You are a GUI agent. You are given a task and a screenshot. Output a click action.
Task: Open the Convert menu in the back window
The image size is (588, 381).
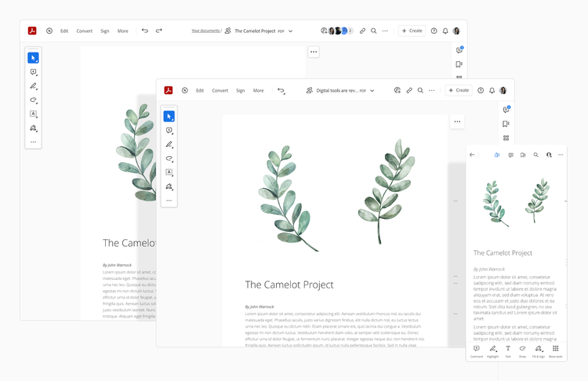(85, 31)
